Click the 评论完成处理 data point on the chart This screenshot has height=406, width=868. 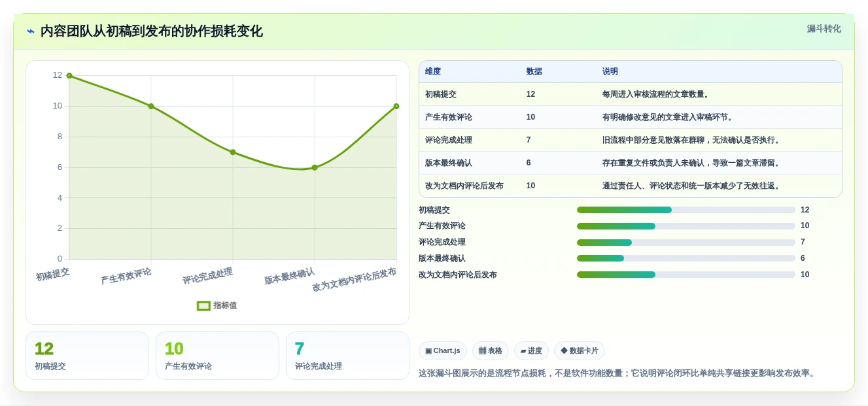pos(233,152)
